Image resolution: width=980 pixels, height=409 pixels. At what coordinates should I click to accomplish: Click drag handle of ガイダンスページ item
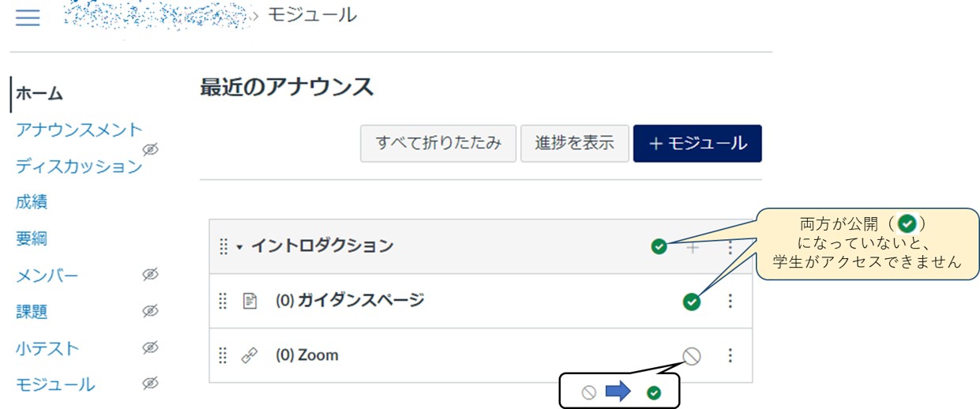click(223, 301)
